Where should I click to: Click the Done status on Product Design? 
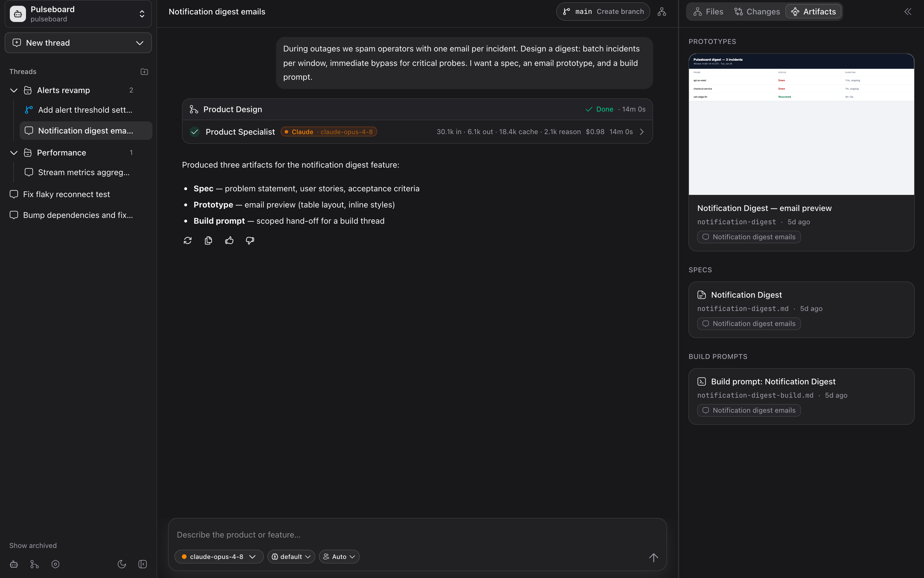pyautogui.click(x=599, y=109)
